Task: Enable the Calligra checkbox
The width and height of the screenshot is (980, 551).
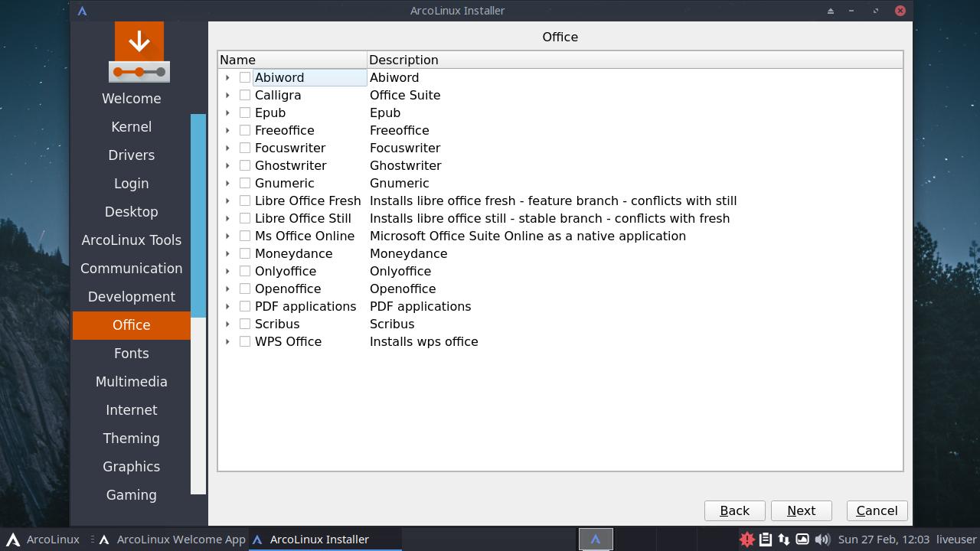Action: [245, 95]
